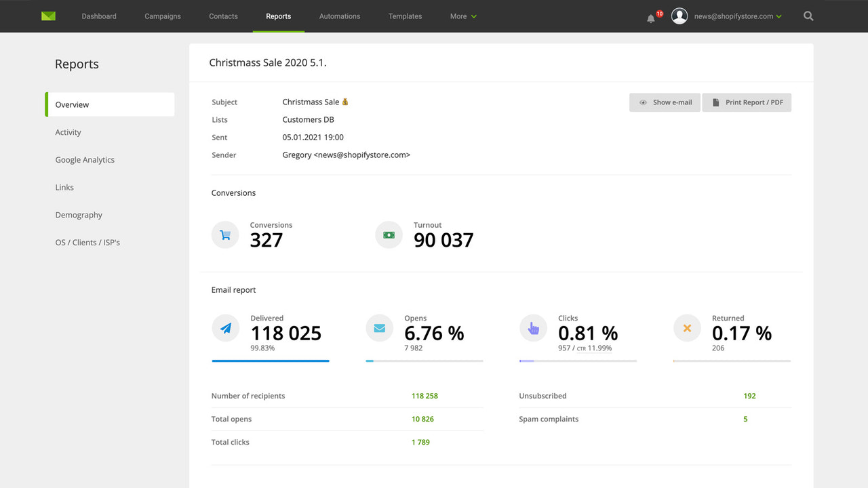Open search with the magnifier icon
This screenshot has height=488, width=868.
point(808,16)
